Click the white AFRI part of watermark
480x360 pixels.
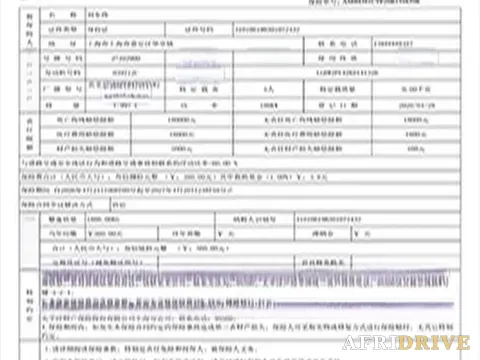pos(370,342)
